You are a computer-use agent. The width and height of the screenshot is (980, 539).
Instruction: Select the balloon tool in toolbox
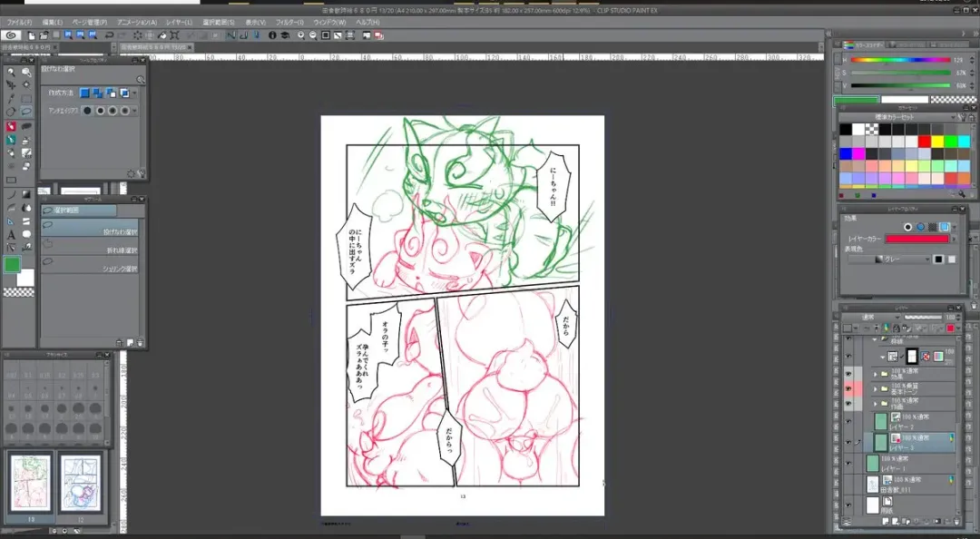coord(26,234)
